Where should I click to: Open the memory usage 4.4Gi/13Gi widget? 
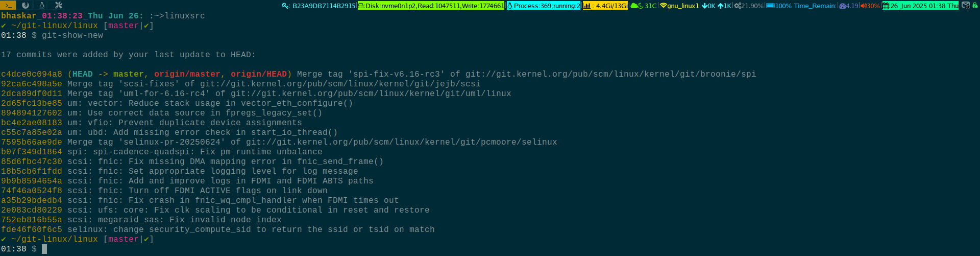(605, 6)
